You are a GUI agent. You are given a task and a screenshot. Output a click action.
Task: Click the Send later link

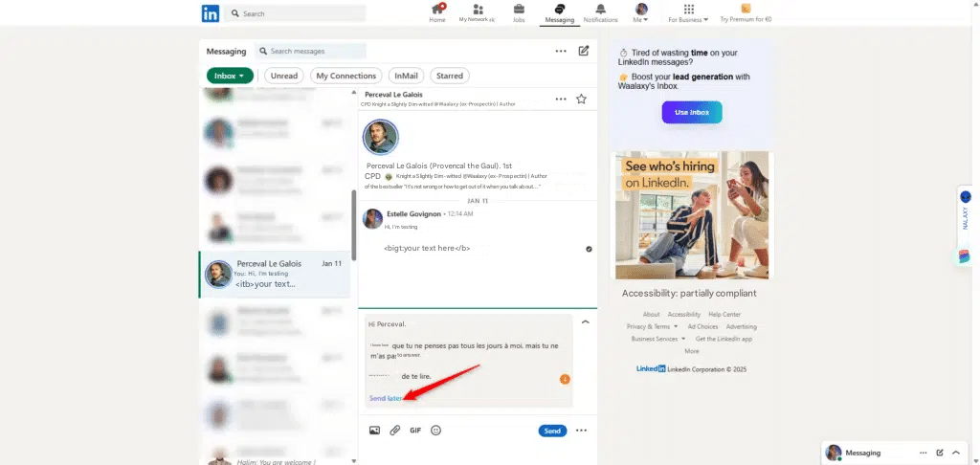(386, 398)
